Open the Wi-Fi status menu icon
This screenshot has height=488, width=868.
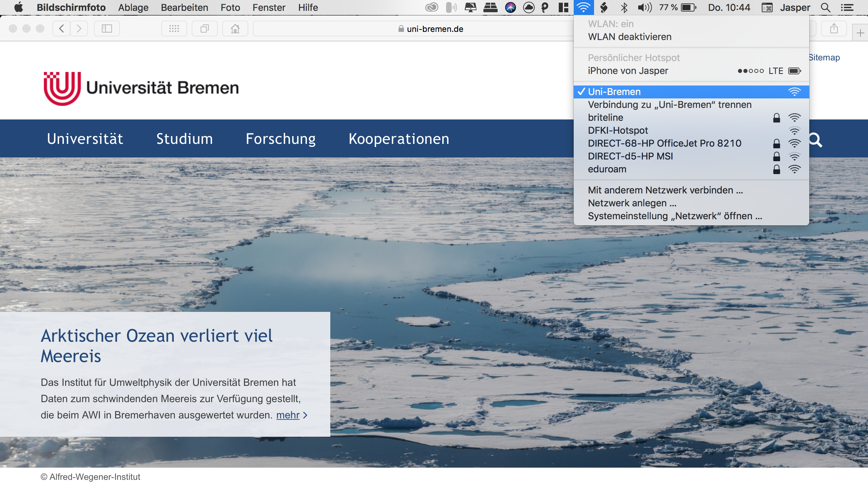coord(584,7)
